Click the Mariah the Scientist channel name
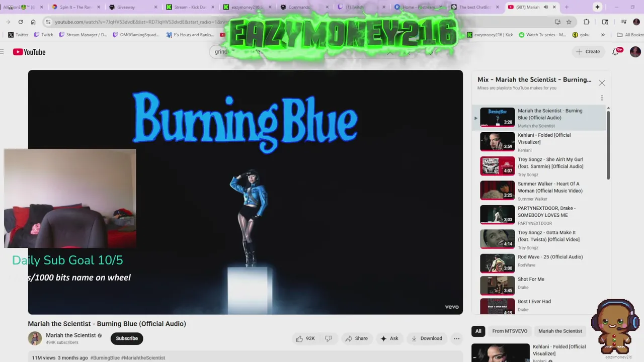 pyautogui.click(x=70, y=335)
